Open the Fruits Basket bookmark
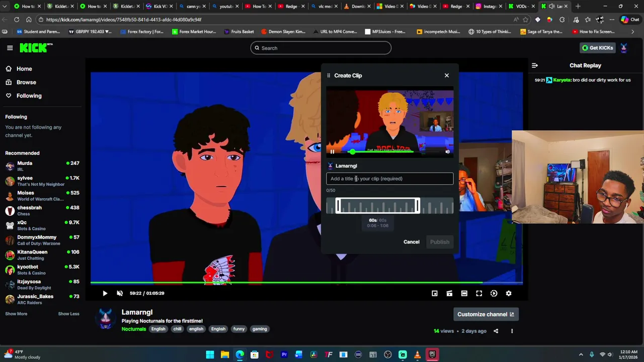Image resolution: width=644 pixels, height=362 pixels. pyautogui.click(x=239, y=32)
